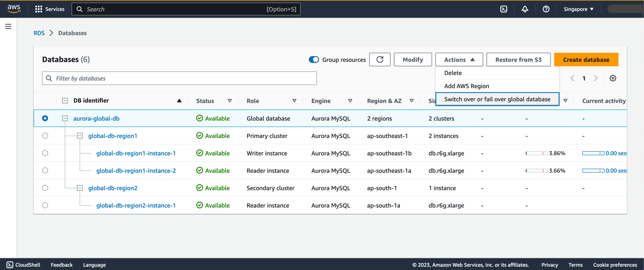Screen dimensions: 644x270
Task: Open Cookie preferences footer link
Action: click(615, 265)
